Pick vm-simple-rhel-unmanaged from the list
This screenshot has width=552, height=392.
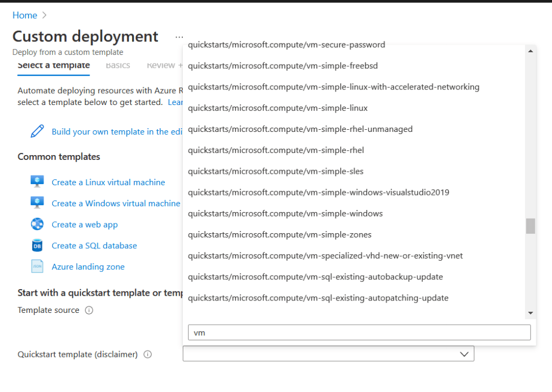[300, 129]
